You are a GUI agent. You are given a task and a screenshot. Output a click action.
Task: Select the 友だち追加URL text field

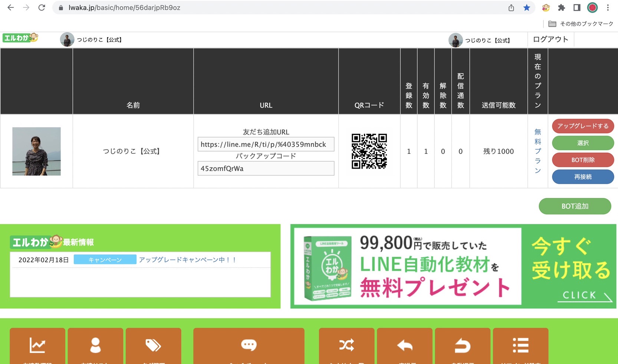point(266,144)
